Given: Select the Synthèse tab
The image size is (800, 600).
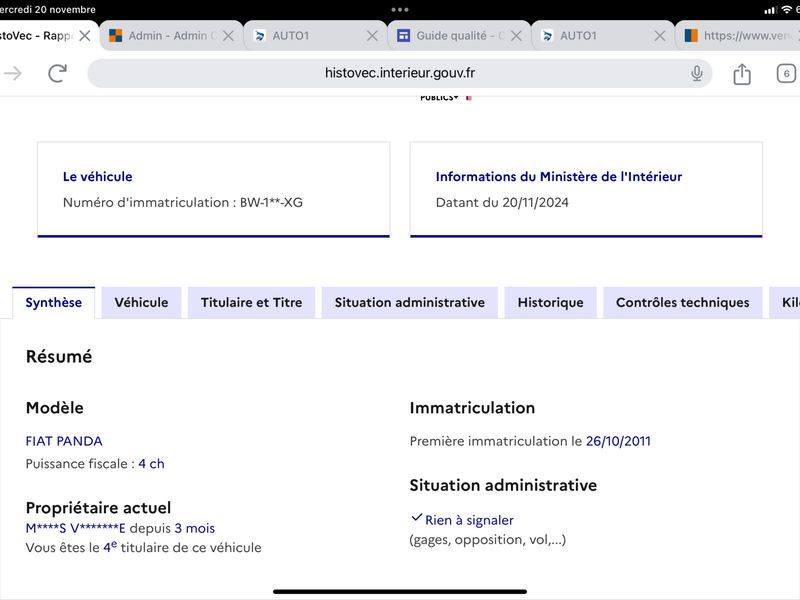Looking at the screenshot, I should coord(54,303).
